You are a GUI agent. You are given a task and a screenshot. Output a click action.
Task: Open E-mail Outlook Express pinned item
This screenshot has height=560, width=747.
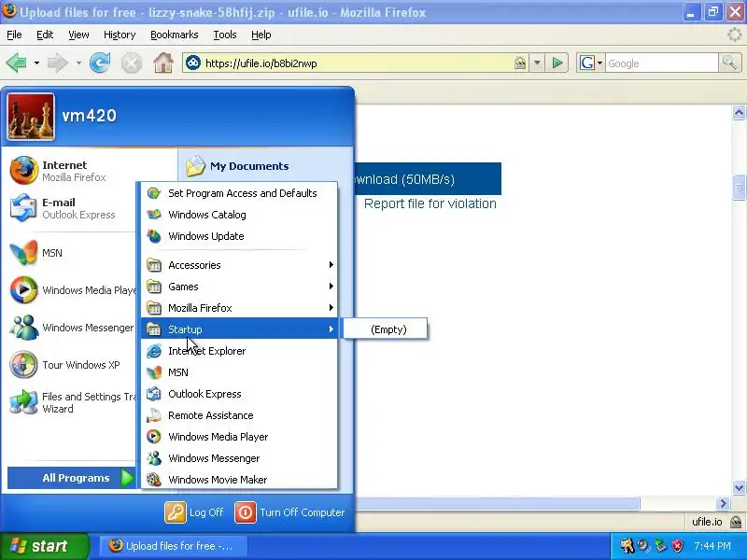click(72, 208)
